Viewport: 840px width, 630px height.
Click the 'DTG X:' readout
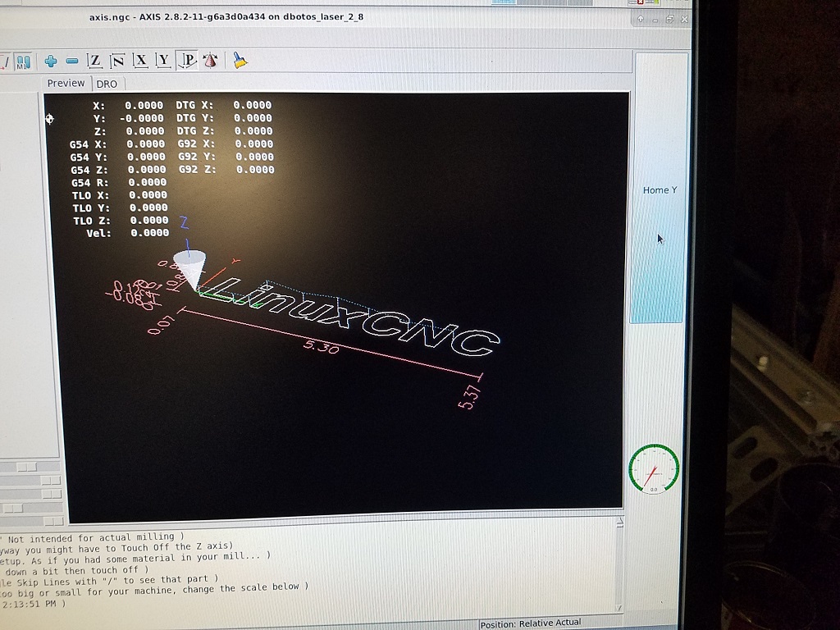[x=223, y=105]
